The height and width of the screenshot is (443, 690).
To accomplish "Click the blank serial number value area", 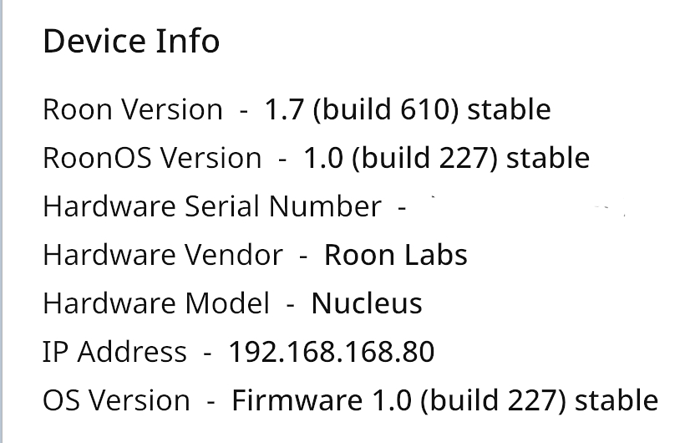I will pos(520,207).
